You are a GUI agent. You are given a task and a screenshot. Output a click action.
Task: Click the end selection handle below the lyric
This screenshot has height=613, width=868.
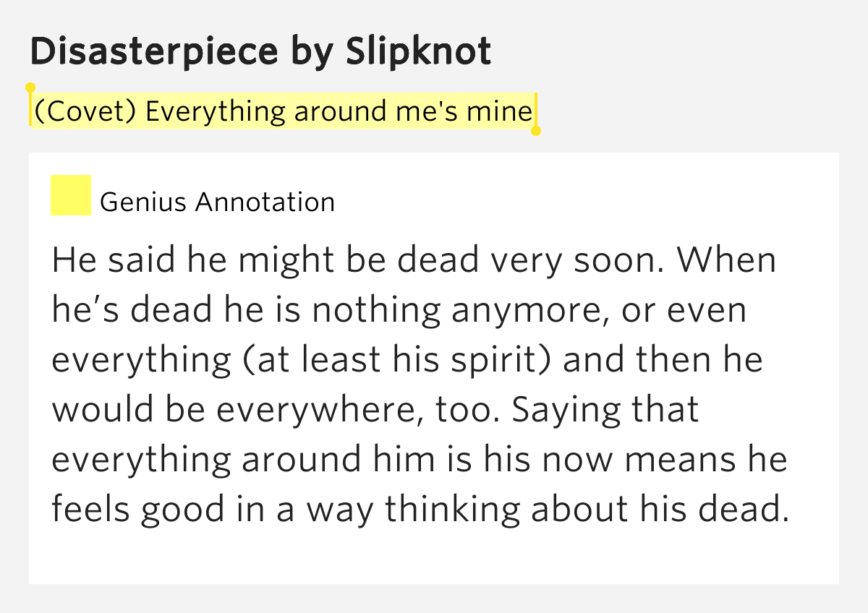pos(536,131)
